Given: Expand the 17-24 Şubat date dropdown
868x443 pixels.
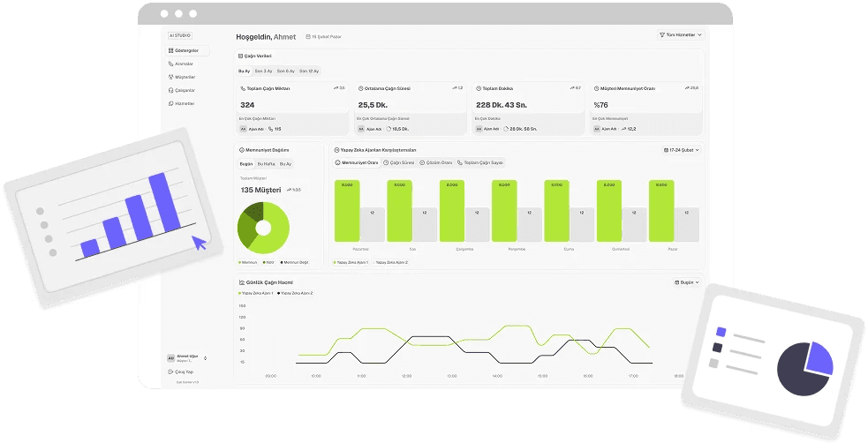Looking at the screenshot, I should tap(682, 150).
